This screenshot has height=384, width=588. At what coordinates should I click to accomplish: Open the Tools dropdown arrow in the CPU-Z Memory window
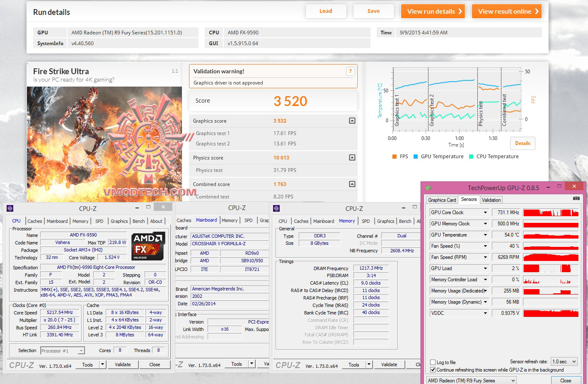[x=369, y=365]
